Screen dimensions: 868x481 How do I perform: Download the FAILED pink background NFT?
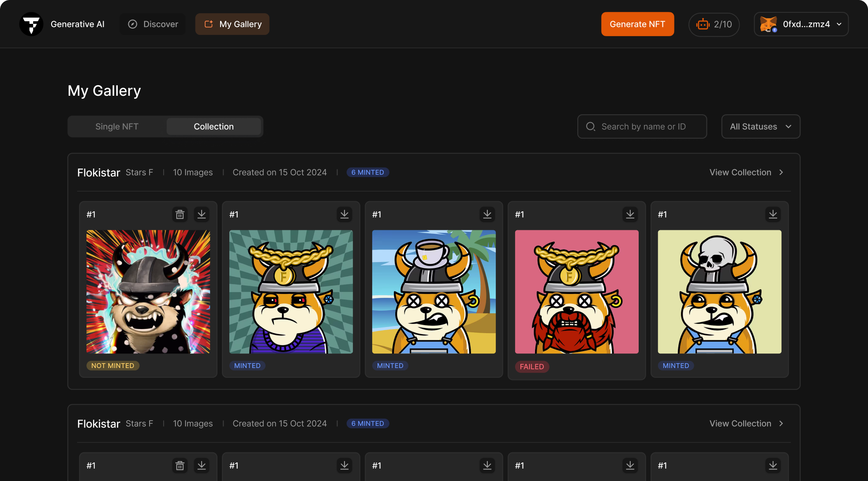pyautogui.click(x=630, y=214)
